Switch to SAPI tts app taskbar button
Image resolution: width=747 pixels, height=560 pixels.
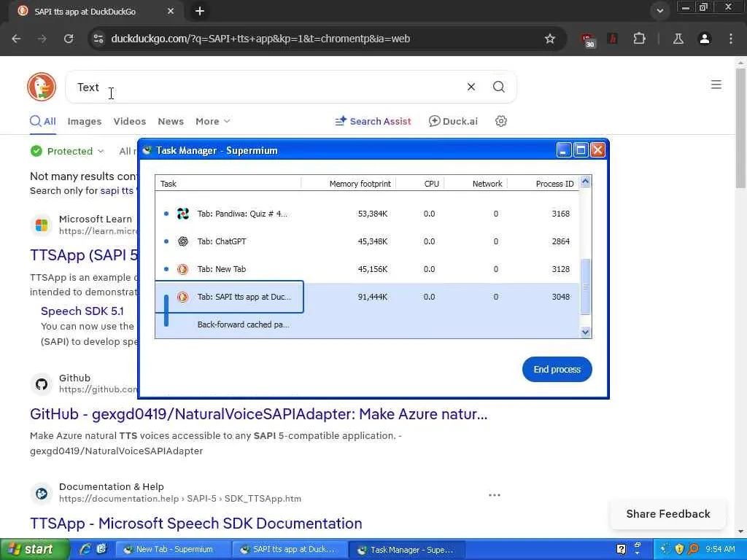[291, 550]
